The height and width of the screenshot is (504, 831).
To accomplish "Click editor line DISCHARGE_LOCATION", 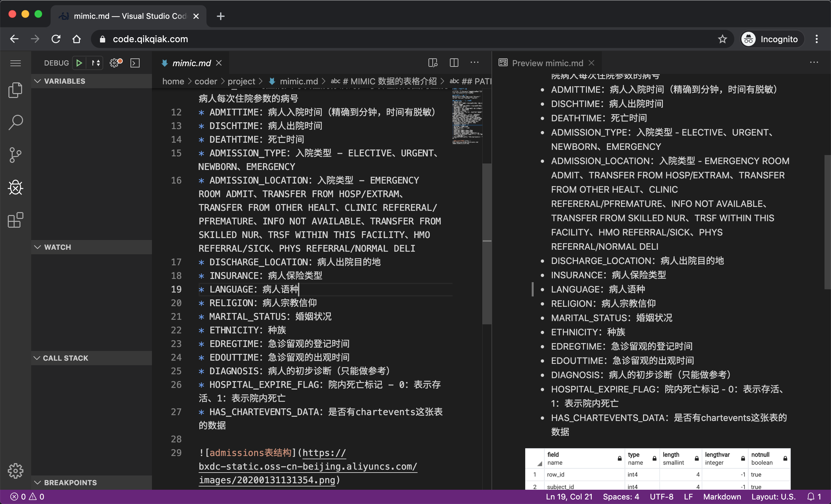I will click(289, 262).
